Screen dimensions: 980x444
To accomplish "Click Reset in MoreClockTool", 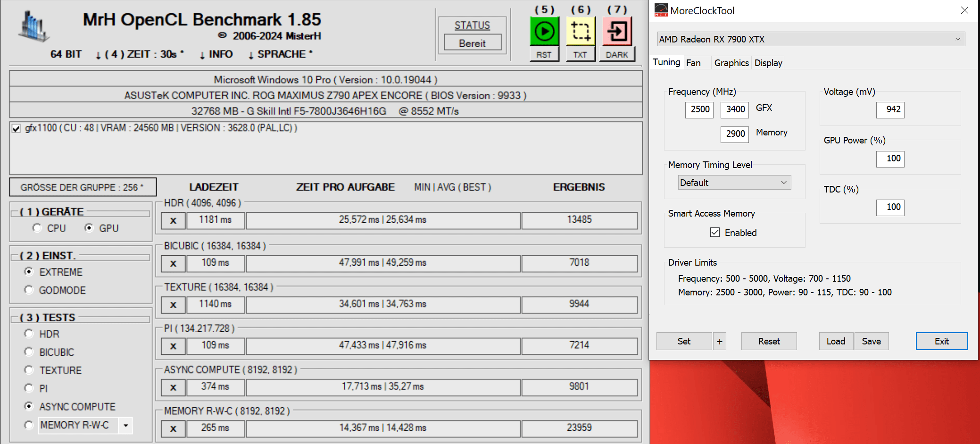I will pyautogui.click(x=769, y=341).
